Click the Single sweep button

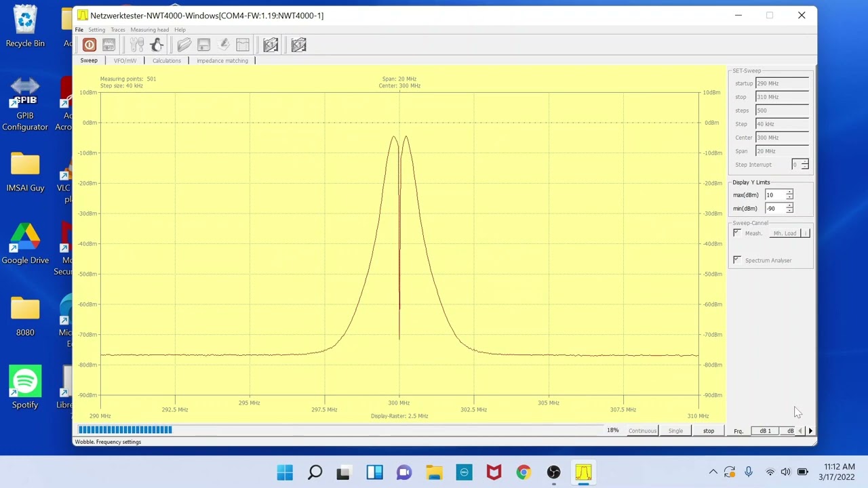click(675, 431)
